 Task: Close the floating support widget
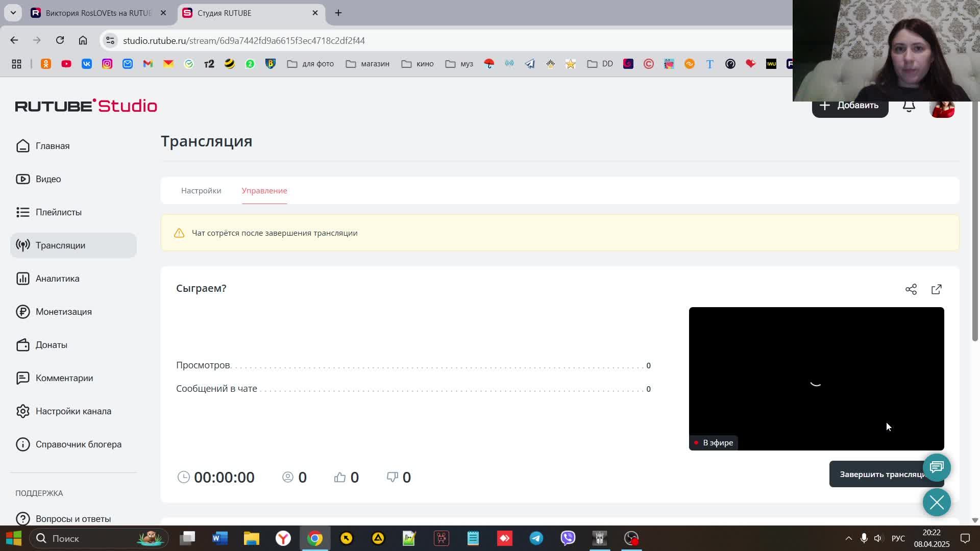point(937,503)
